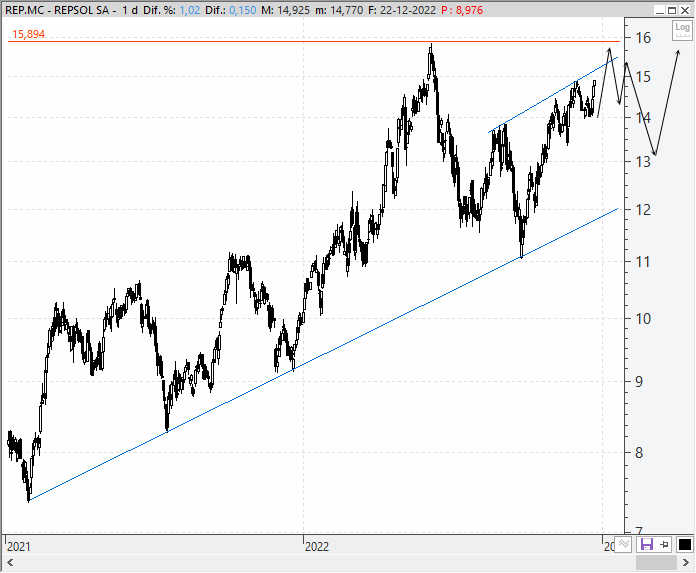Minimize the REPSOL chart window

[660, 10]
